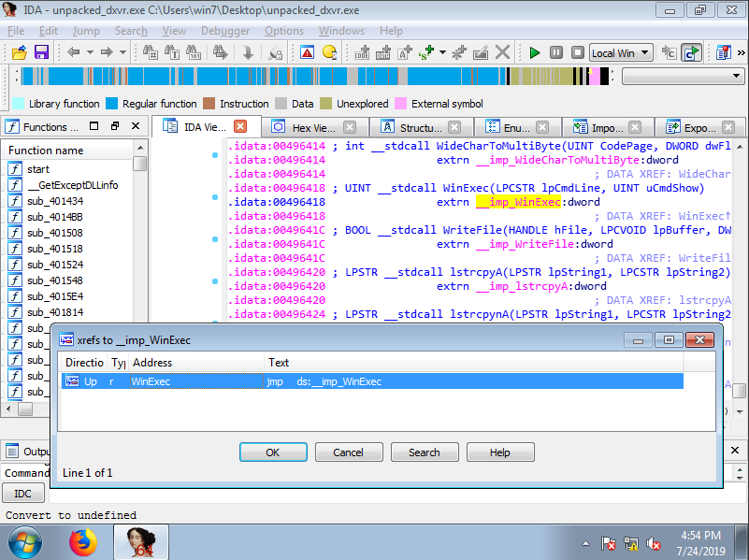Switch to the Enums tab

(x=516, y=127)
